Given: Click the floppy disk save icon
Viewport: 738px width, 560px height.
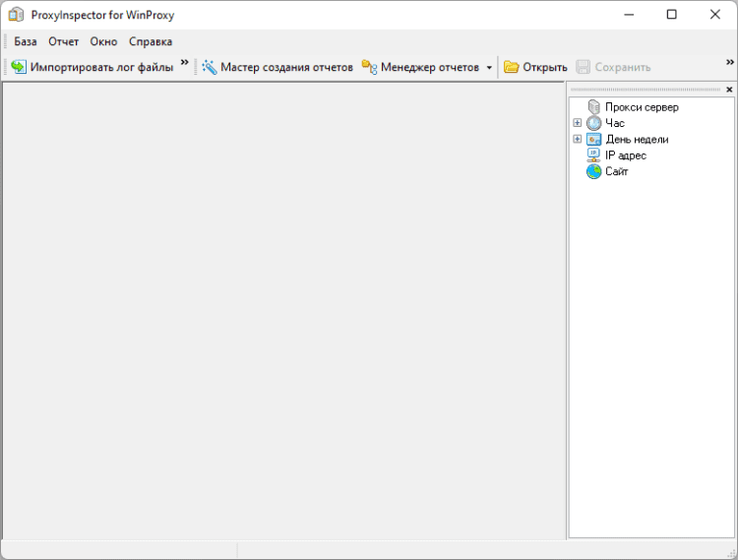Looking at the screenshot, I should pos(584,67).
